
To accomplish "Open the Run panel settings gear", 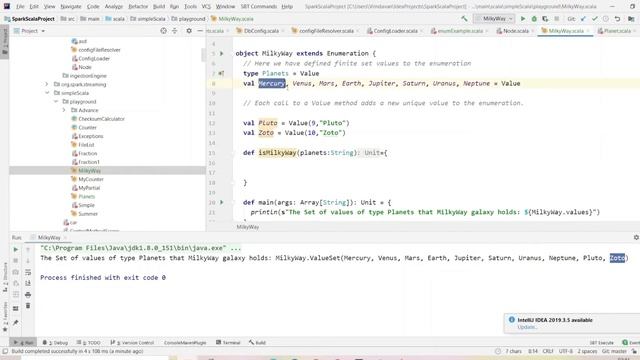I will [x=636, y=237].
